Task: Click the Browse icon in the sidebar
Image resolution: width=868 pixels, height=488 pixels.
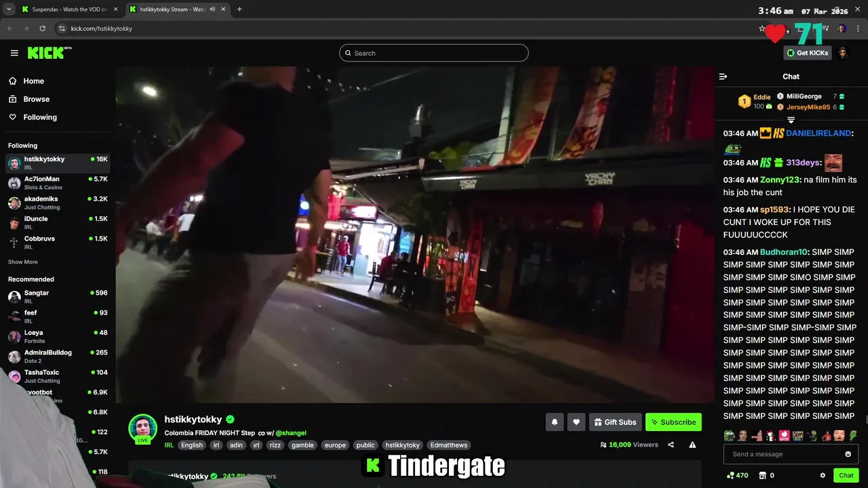Action: tap(12, 99)
